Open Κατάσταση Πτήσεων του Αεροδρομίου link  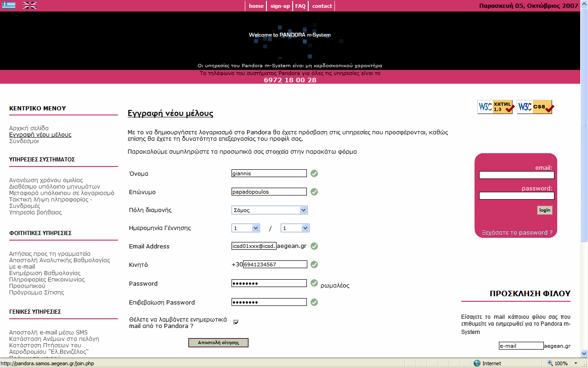pos(49,348)
